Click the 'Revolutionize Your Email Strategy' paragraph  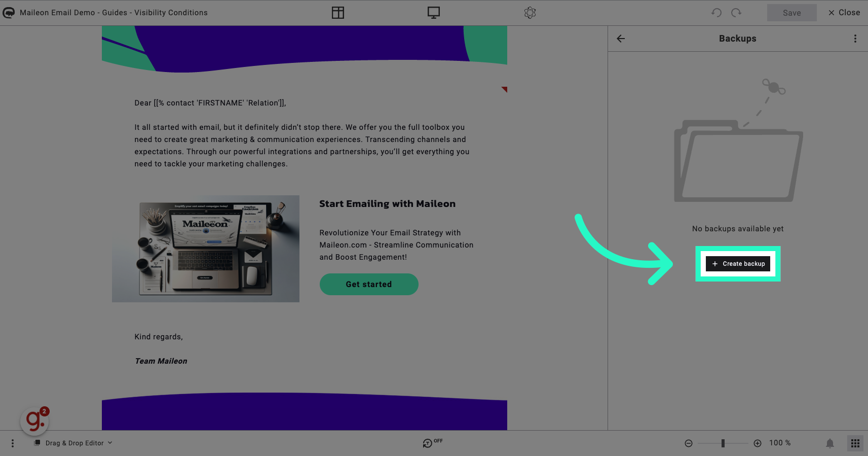(x=396, y=245)
